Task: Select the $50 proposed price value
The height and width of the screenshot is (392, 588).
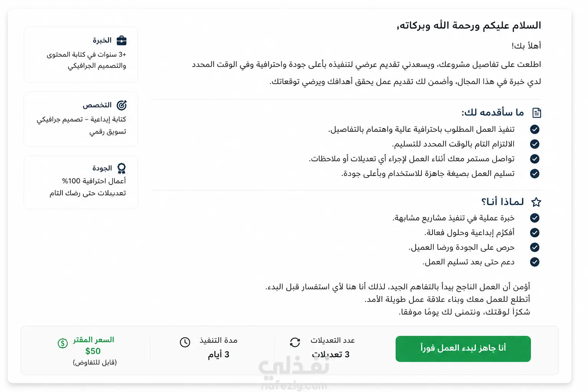Action: pos(93,351)
